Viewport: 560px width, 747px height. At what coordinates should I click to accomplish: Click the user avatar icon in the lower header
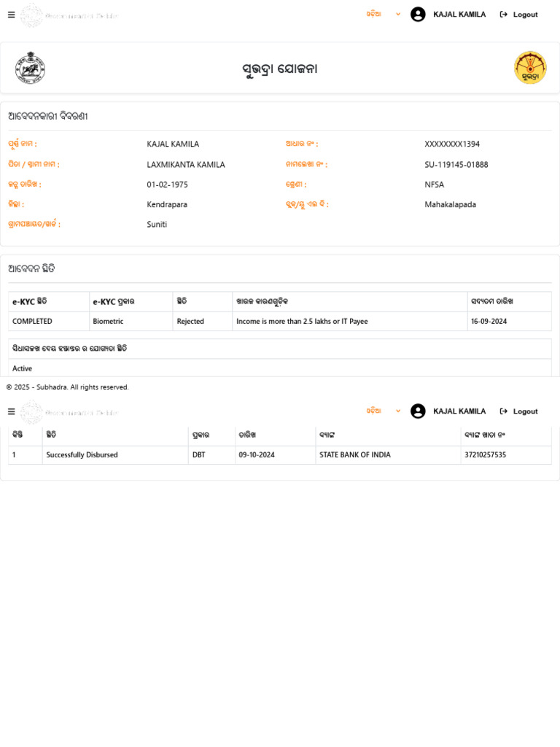pos(418,411)
